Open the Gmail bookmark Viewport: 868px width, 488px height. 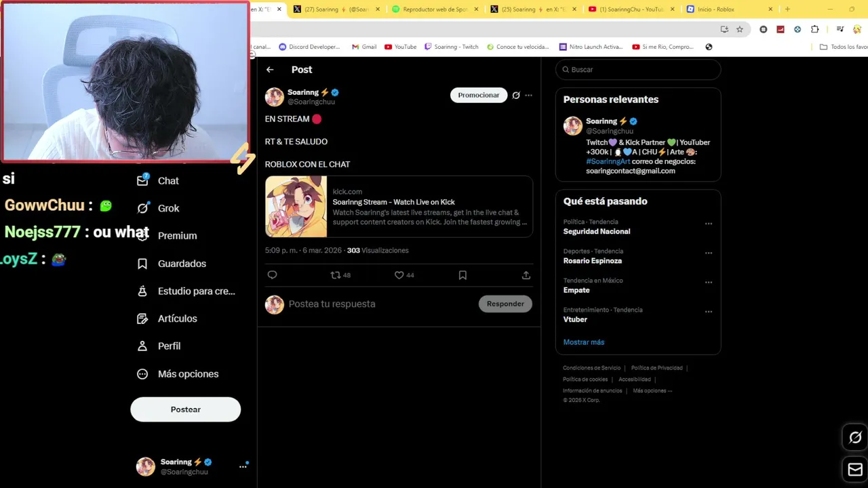pos(364,47)
